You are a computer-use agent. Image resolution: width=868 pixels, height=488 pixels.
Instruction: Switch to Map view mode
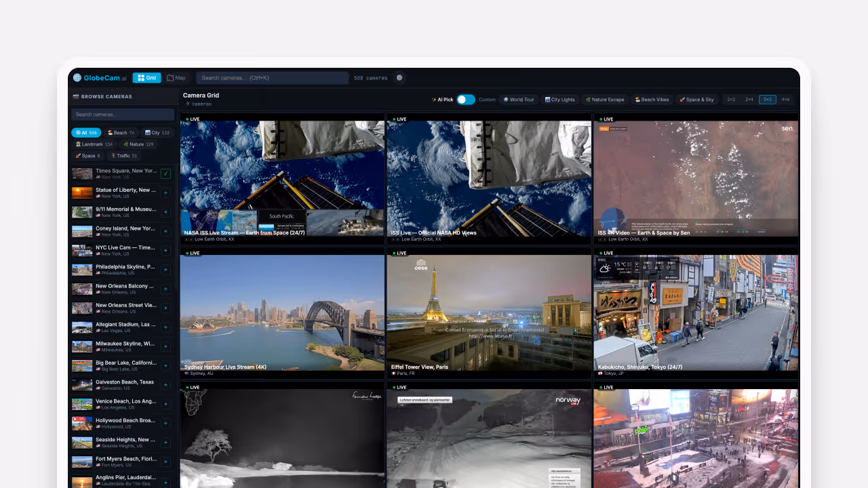pos(176,77)
